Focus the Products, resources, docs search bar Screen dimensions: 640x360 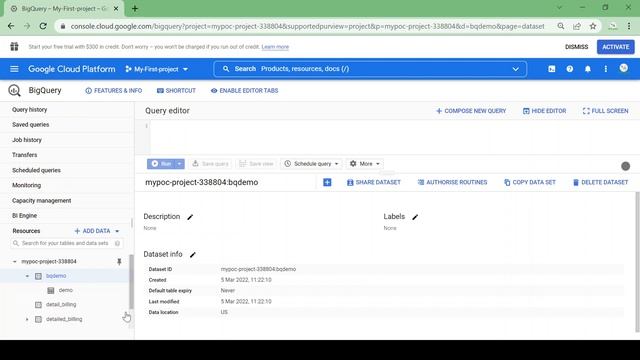coord(370,69)
